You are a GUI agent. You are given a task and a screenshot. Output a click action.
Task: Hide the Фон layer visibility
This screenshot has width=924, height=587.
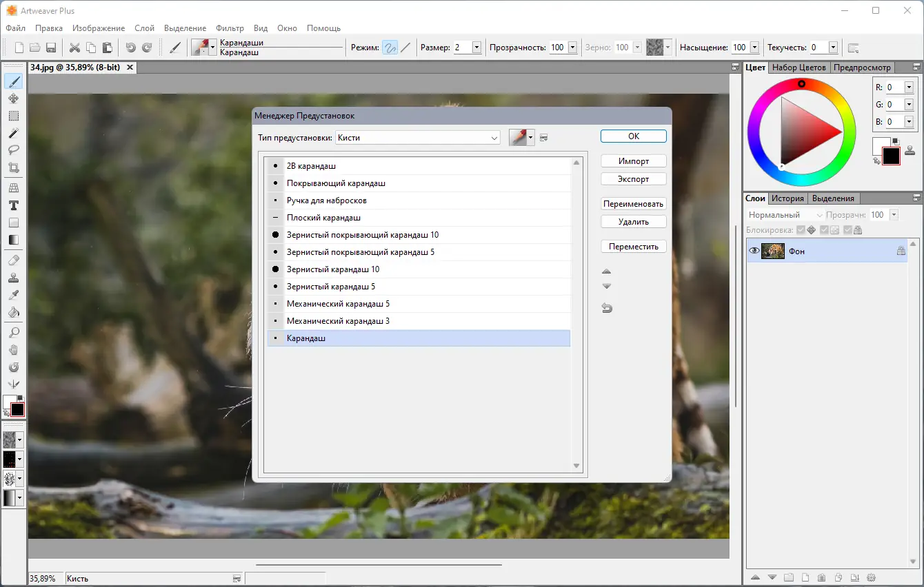point(754,251)
